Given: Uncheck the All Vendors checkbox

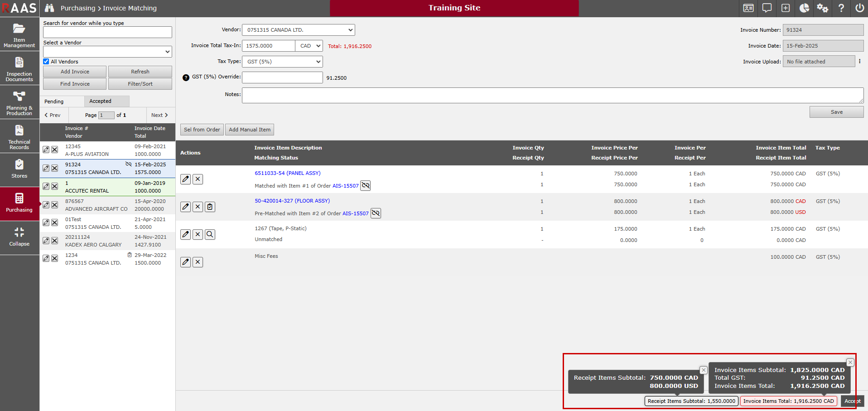Looking at the screenshot, I should coord(46,62).
